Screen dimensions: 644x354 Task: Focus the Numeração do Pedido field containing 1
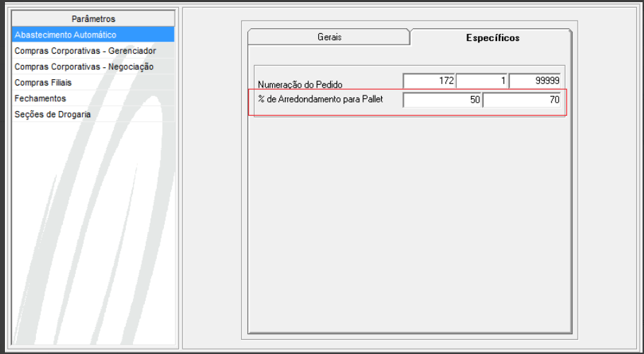click(482, 81)
